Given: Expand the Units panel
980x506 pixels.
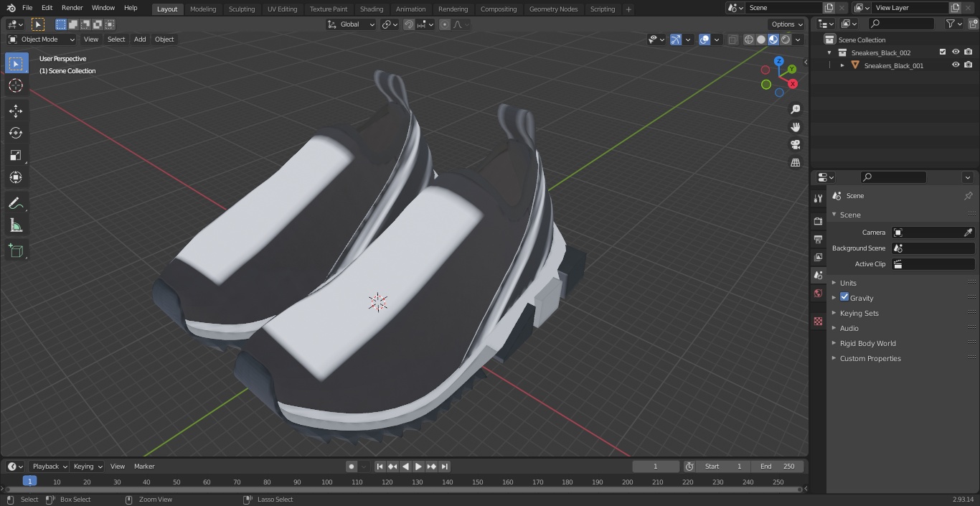Looking at the screenshot, I should [x=848, y=283].
